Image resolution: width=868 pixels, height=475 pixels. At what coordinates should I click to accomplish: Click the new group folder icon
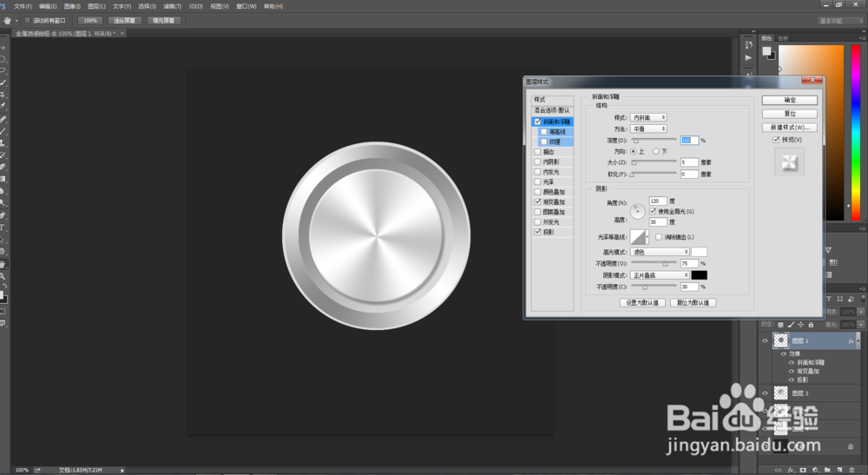point(827,470)
